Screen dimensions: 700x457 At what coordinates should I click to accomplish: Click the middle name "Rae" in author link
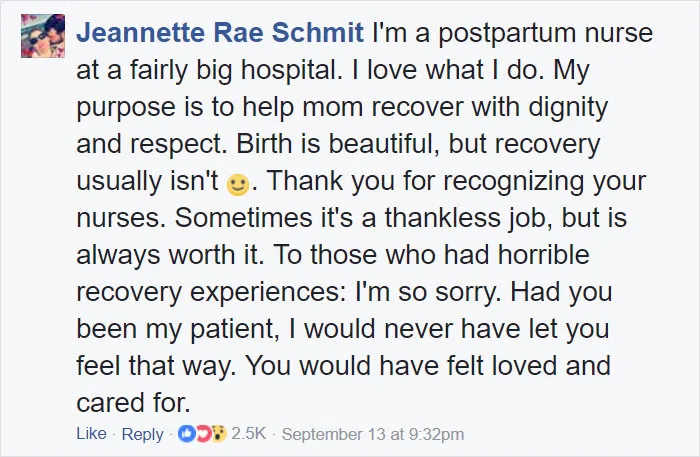[x=238, y=33]
